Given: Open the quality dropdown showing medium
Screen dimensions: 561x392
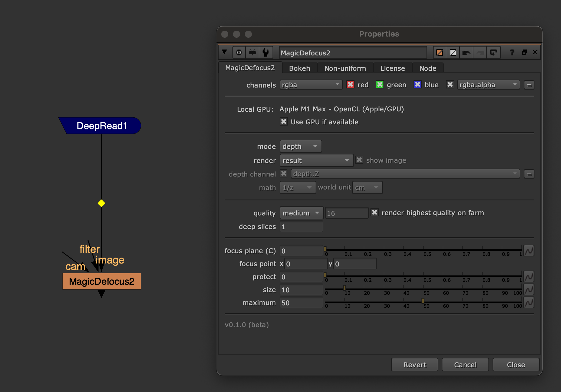Looking at the screenshot, I should 301,213.
